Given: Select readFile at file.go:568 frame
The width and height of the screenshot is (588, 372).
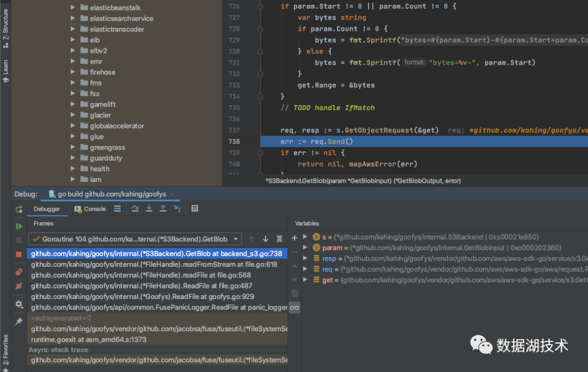Looking at the screenshot, I should [157, 275].
